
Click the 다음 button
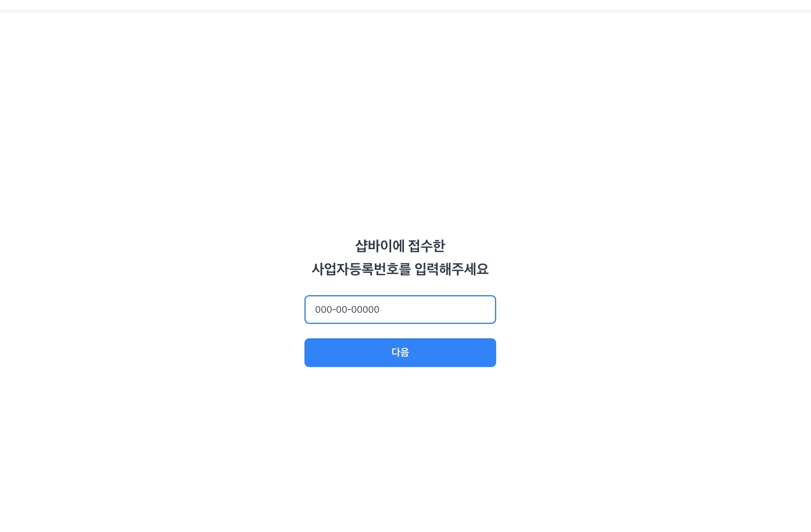[x=400, y=352]
